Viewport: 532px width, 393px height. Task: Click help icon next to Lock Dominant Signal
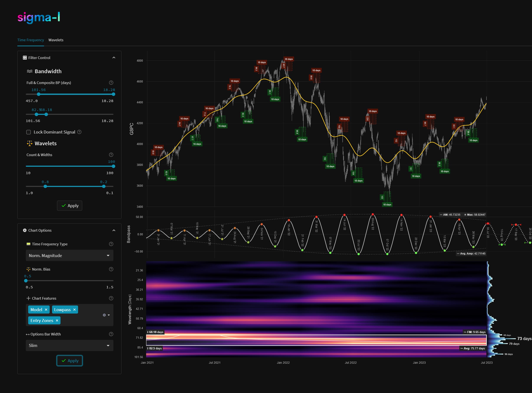point(79,132)
